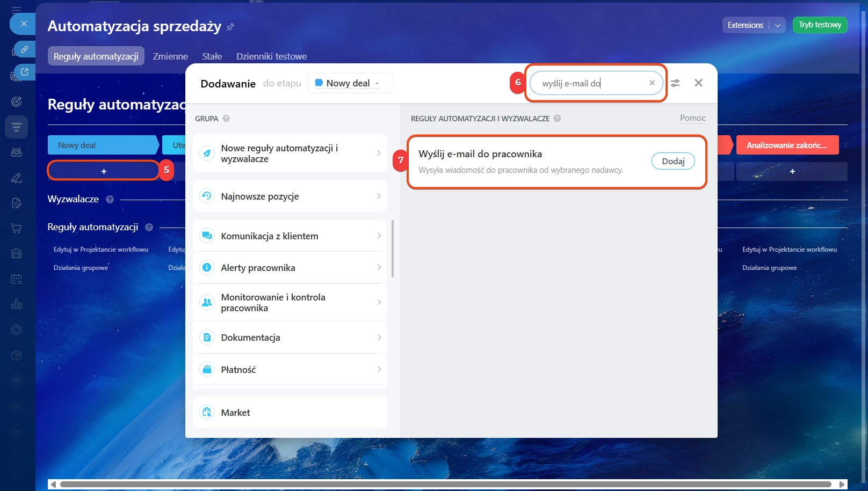Screen dimensions: 868x491
Task: Open the shopping cart sidebar icon
Action: [x=16, y=229]
